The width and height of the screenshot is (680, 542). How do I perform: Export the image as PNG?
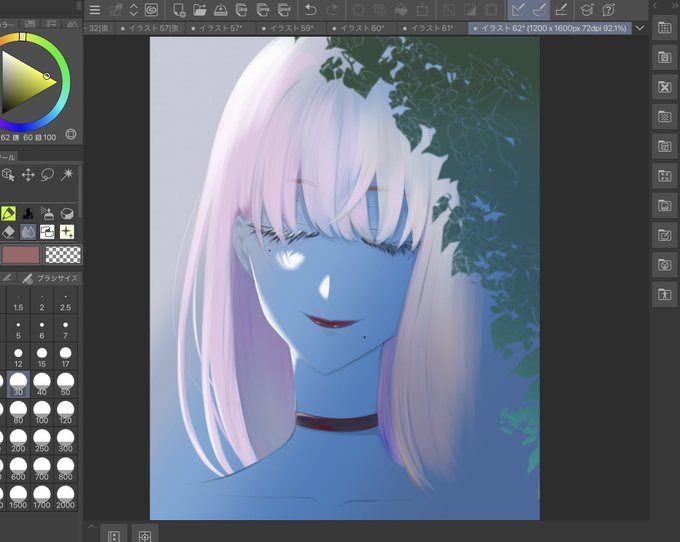pos(262,10)
